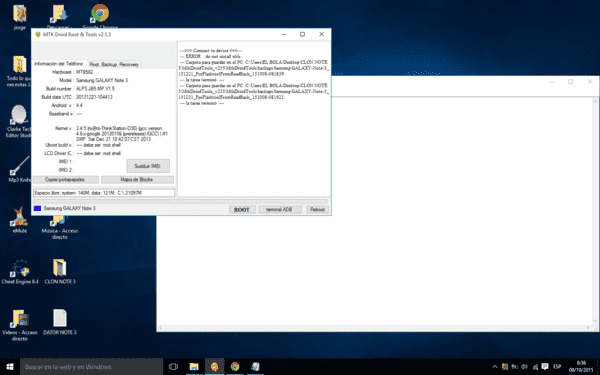Open the Action Center notifications icon

click(545, 367)
